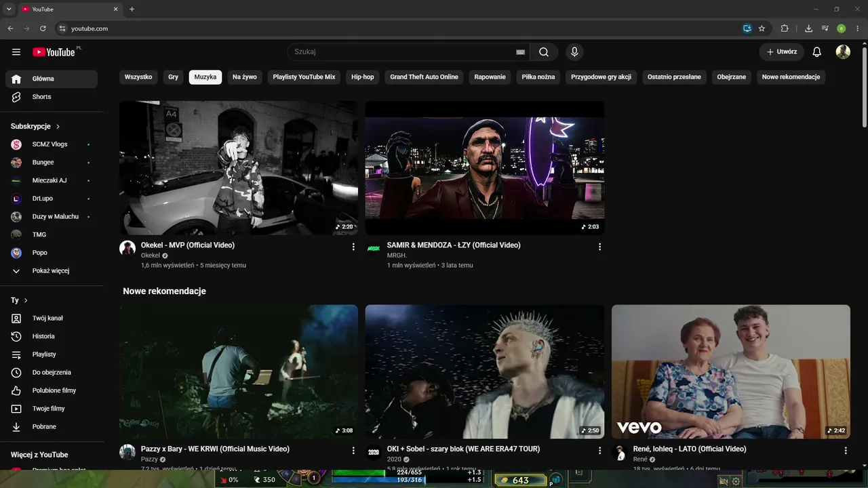This screenshot has height=488, width=868.
Task: Select the Wszystko filter chip
Action: 138,77
